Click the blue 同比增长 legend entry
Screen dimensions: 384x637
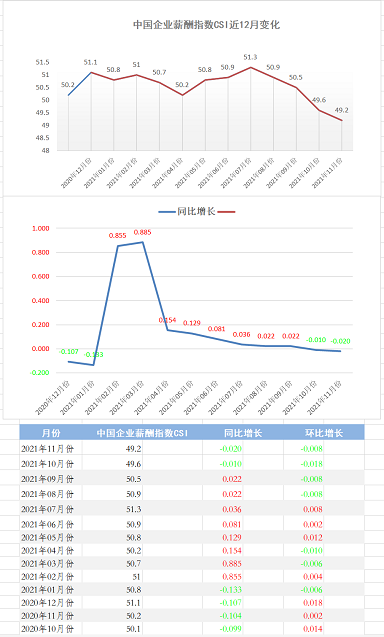pyautogui.click(x=187, y=211)
